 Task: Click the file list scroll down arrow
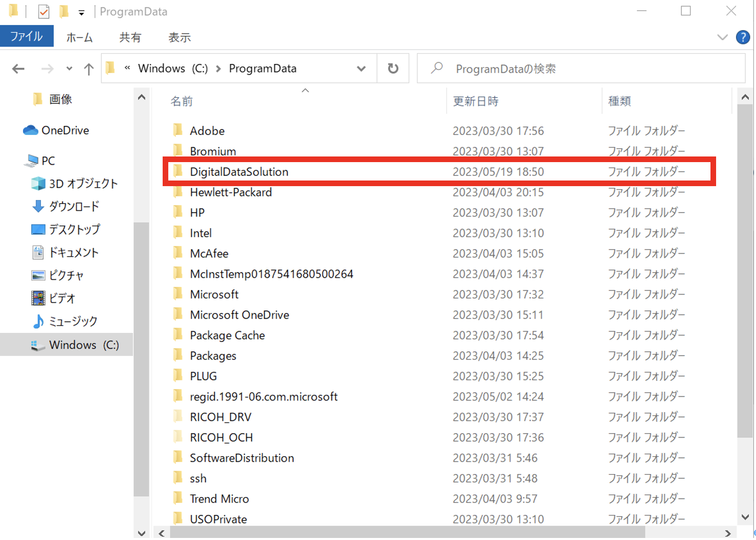pos(745,517)
